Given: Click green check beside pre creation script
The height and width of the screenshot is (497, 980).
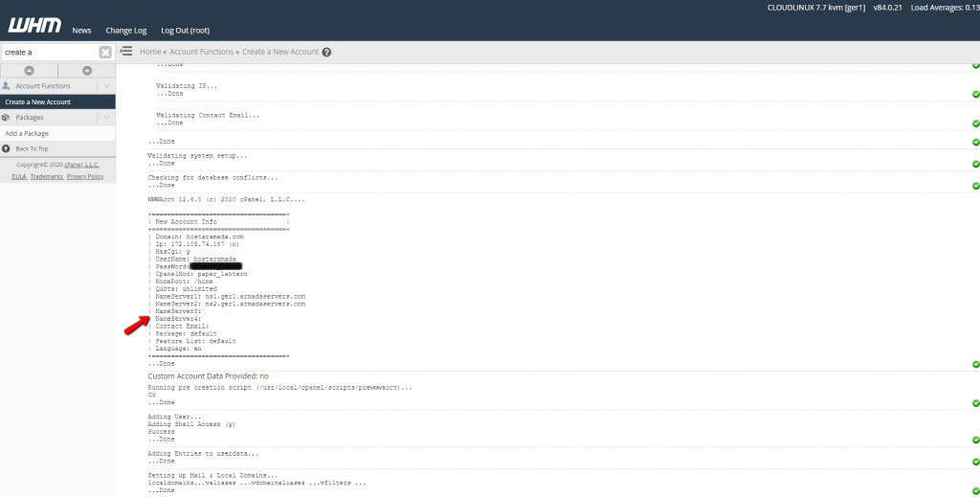Looking at the screenshot, I should click(975, 403).
